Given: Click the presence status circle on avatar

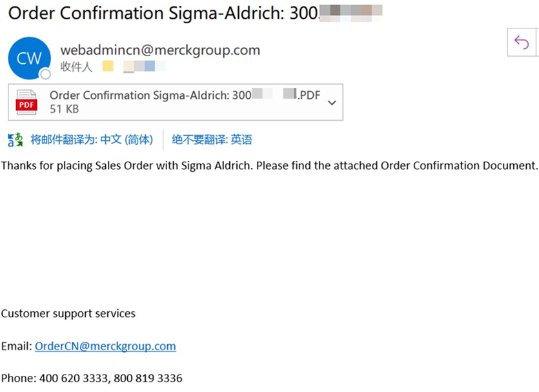Looking at the screenshot, I should pyautogui.click(x=45, y=74).
